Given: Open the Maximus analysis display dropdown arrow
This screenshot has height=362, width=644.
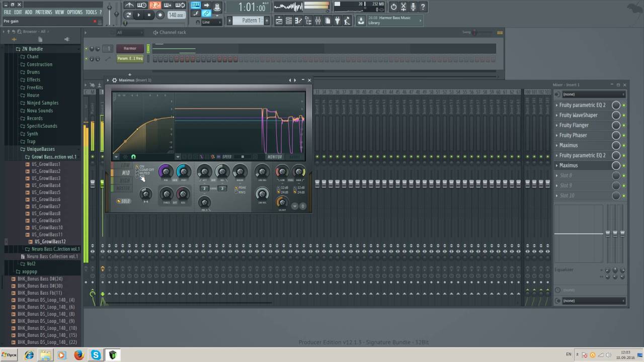Looking at the screenshot, I should tap(178, 157).
